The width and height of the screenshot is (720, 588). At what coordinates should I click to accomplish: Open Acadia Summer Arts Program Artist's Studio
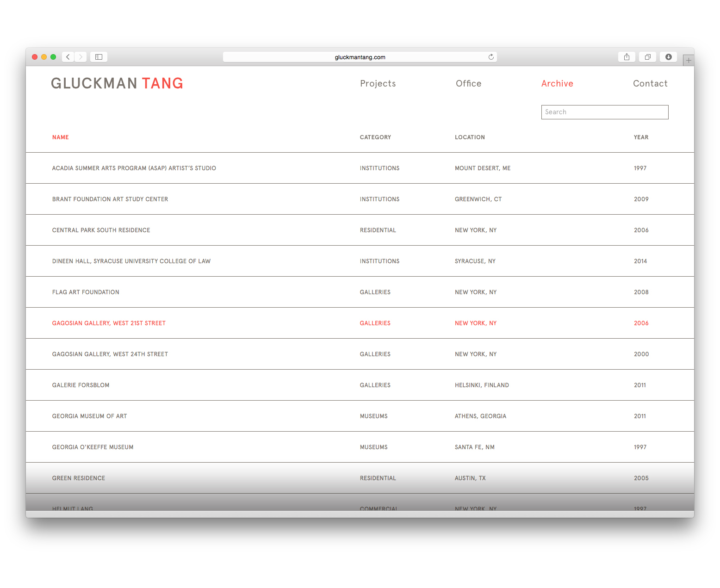point(134,168)
